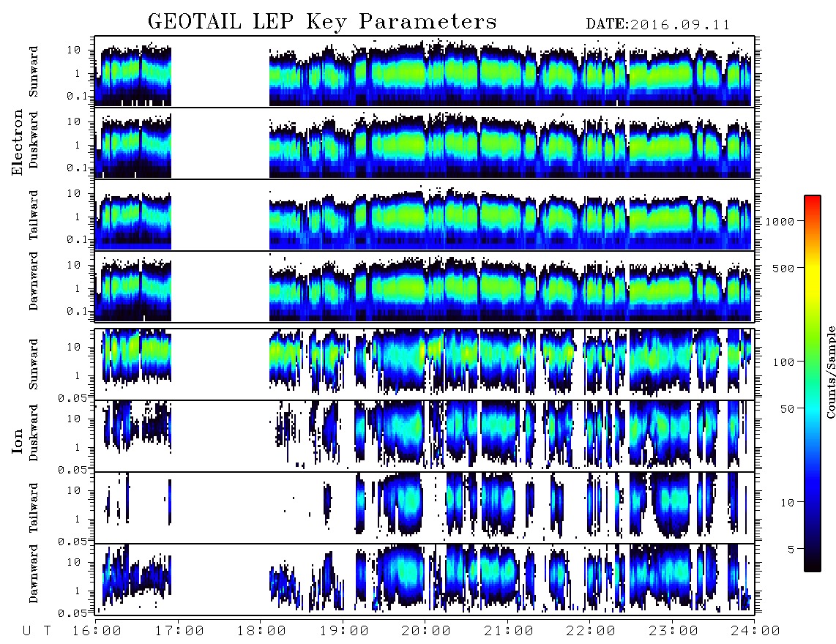This screenshot has height=644, width=836.
Task: Click the Electron Dawnward spectrogram panel
Action: pos(425,286)
